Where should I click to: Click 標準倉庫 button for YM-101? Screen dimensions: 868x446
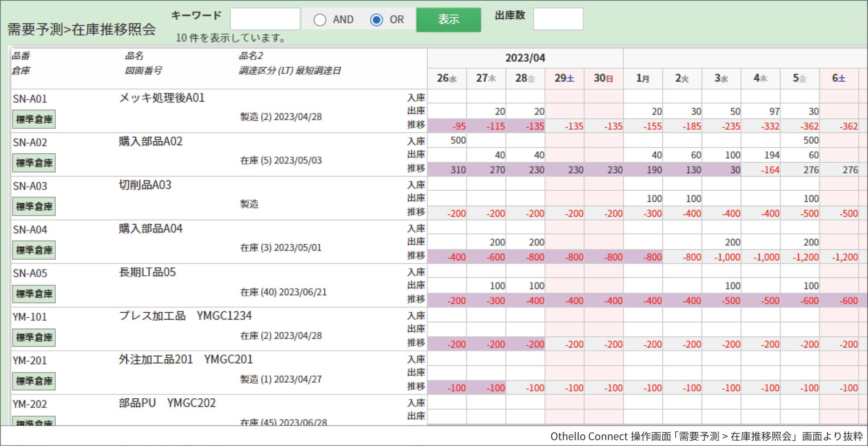[x=34, y=338]
